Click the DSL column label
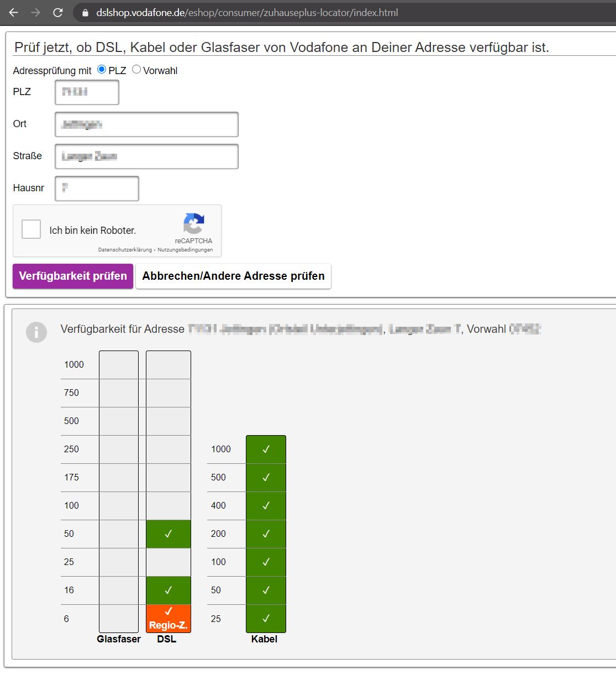This screenshot has height=685, width=616. [167, 639]
